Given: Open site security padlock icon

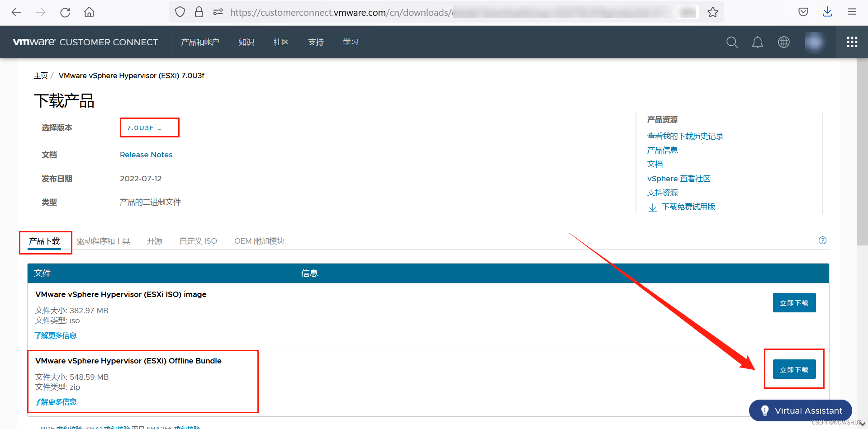Looking at the screenshot, I should (199, 12).
